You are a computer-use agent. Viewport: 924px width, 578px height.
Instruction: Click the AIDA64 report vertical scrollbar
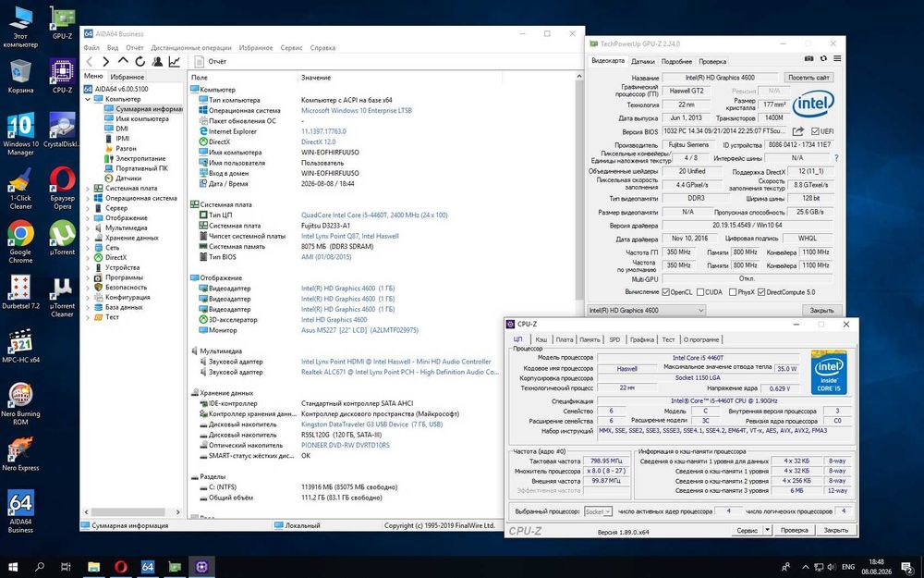tap(578, 189)
